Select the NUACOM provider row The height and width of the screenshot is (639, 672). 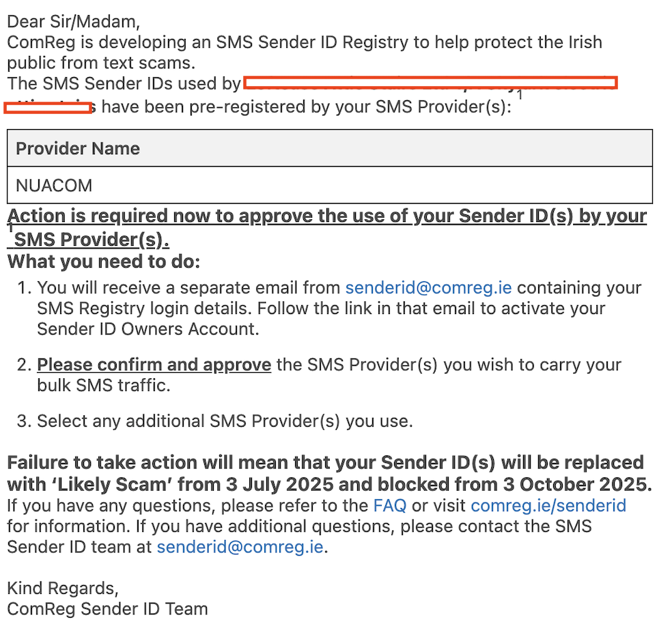[x=330, y=185]
